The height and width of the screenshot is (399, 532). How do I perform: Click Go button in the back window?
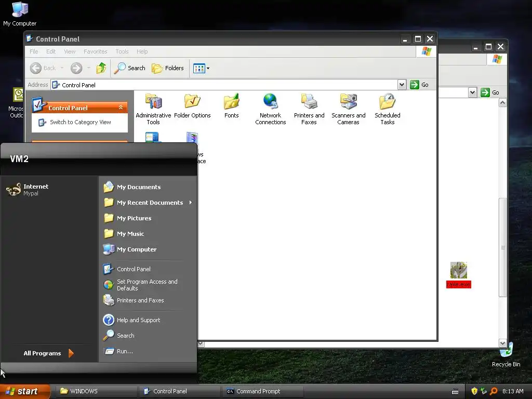490,92
